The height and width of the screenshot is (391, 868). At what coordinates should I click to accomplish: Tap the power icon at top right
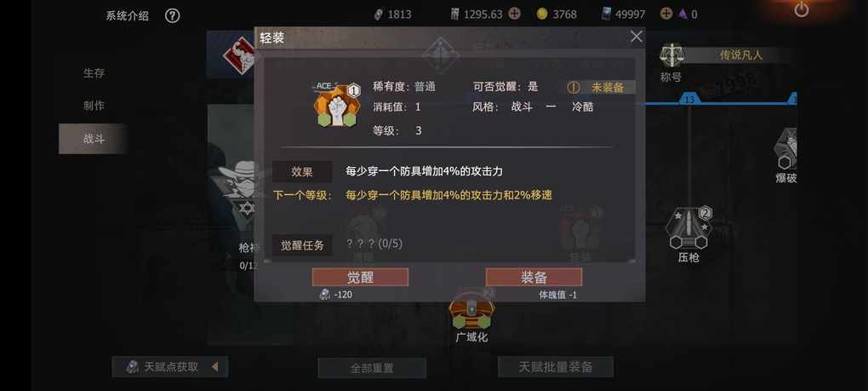pos(801,9)
